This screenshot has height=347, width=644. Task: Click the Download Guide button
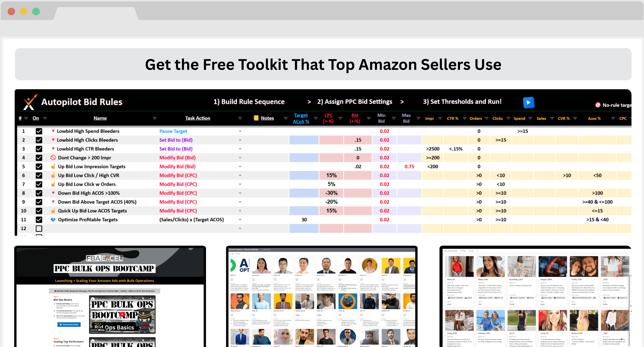coord(69,325)
